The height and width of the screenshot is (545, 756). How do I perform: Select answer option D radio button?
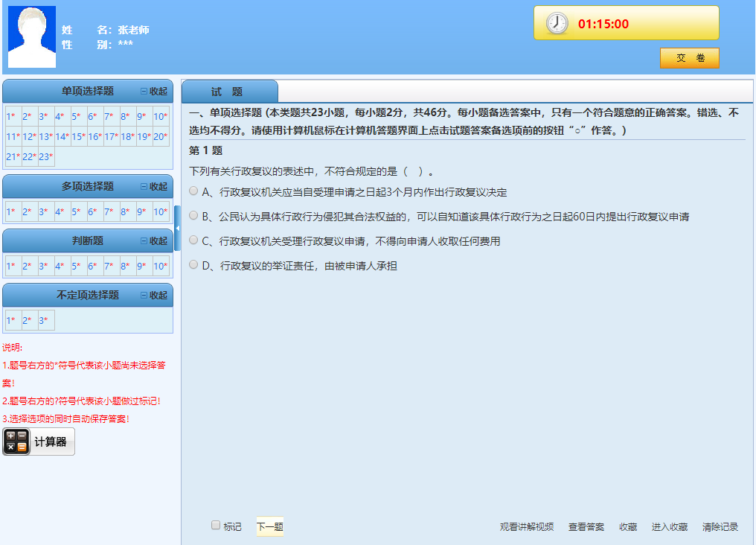click(194, 264)
